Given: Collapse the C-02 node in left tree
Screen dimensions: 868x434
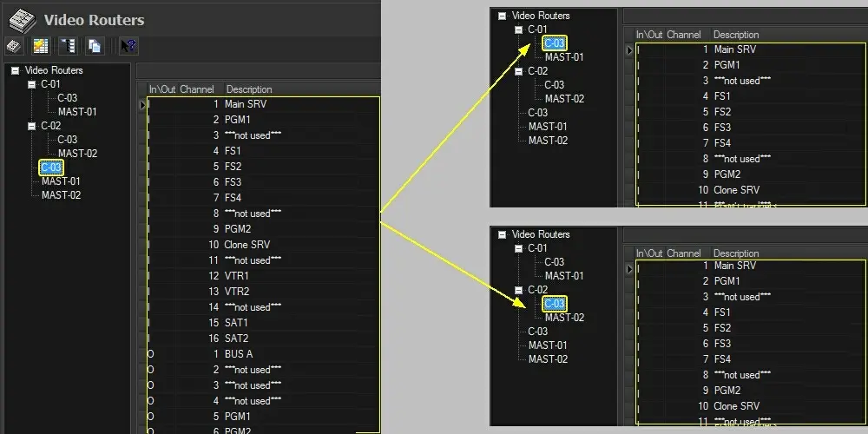Looking at the screenshot, I should point(31,126).
